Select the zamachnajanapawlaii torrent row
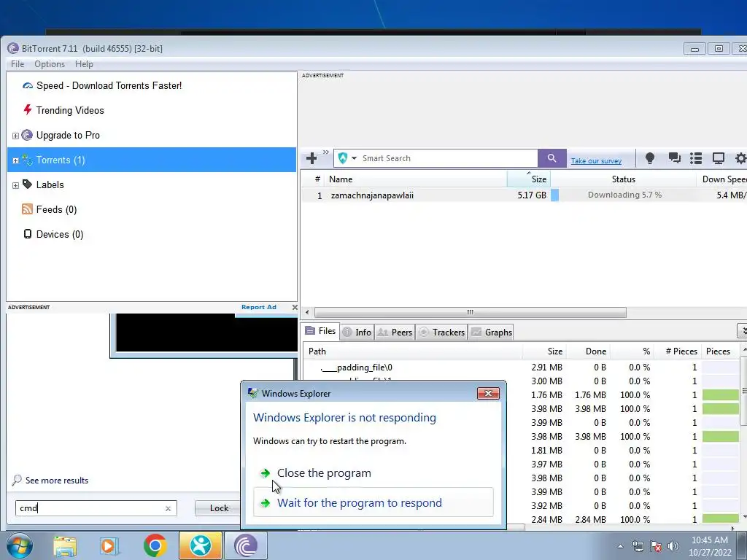Viewport: 747px width, 560px height. pyautogui.click(x=524, y=195)
